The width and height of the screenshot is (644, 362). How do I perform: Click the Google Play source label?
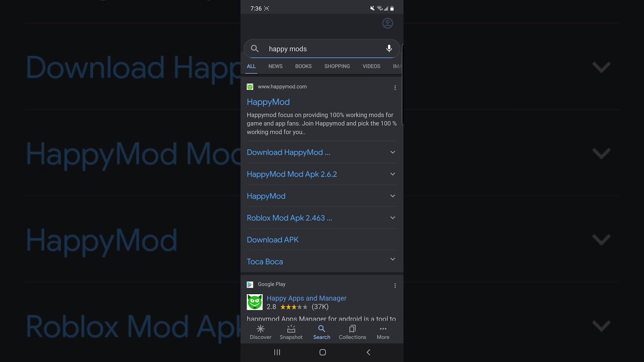272,285
